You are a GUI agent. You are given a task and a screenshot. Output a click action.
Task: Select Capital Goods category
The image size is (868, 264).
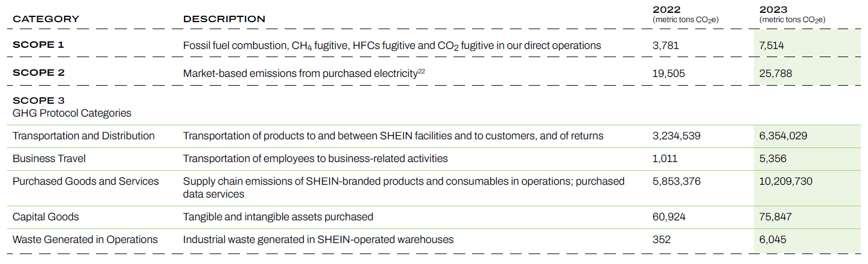(46, 217)
